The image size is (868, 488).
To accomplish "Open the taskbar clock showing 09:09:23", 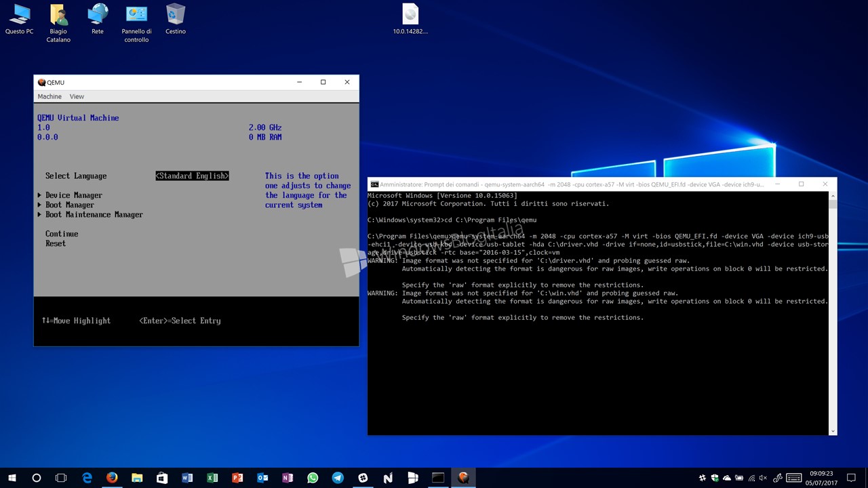I will (821, 478).
